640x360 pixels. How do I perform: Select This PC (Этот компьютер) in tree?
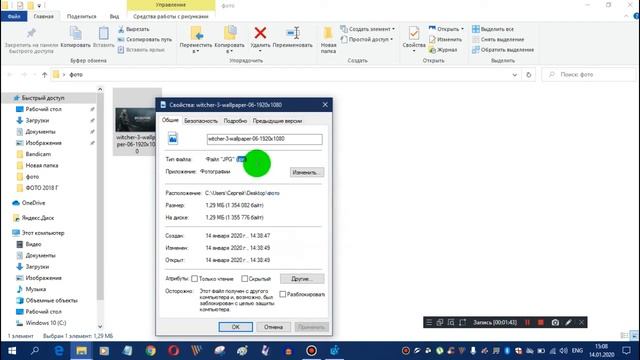pyautogui.click(x=42, y=233)
